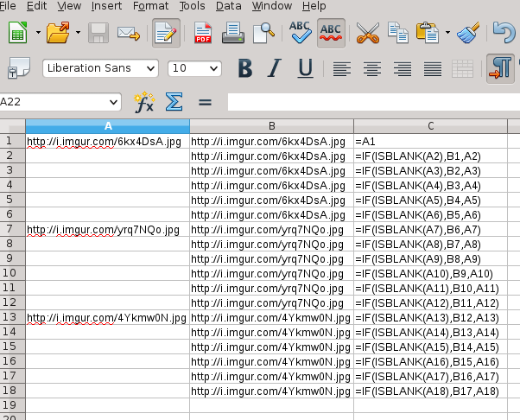Click the Save document icon
Screen dimensions: 520x420
(x=98, y=34)
